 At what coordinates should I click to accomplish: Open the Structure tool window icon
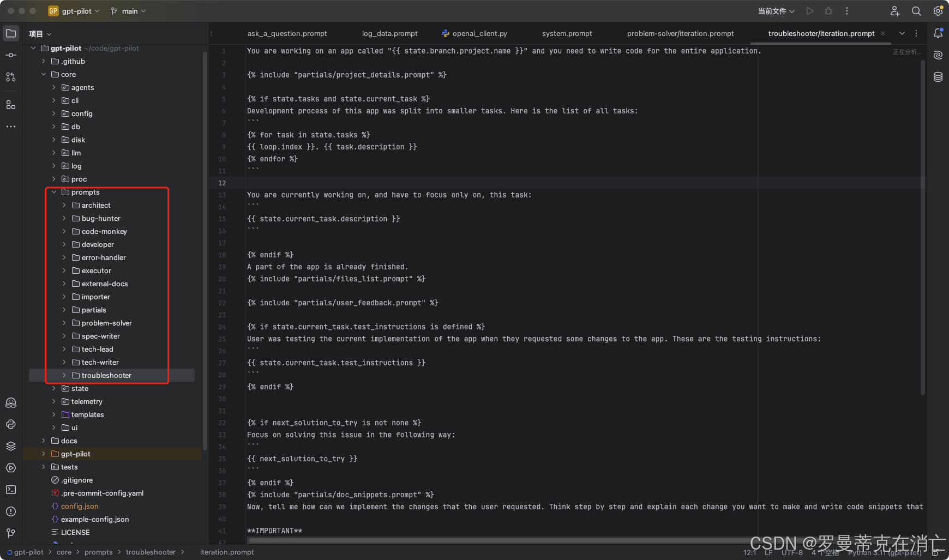(11, 105)
